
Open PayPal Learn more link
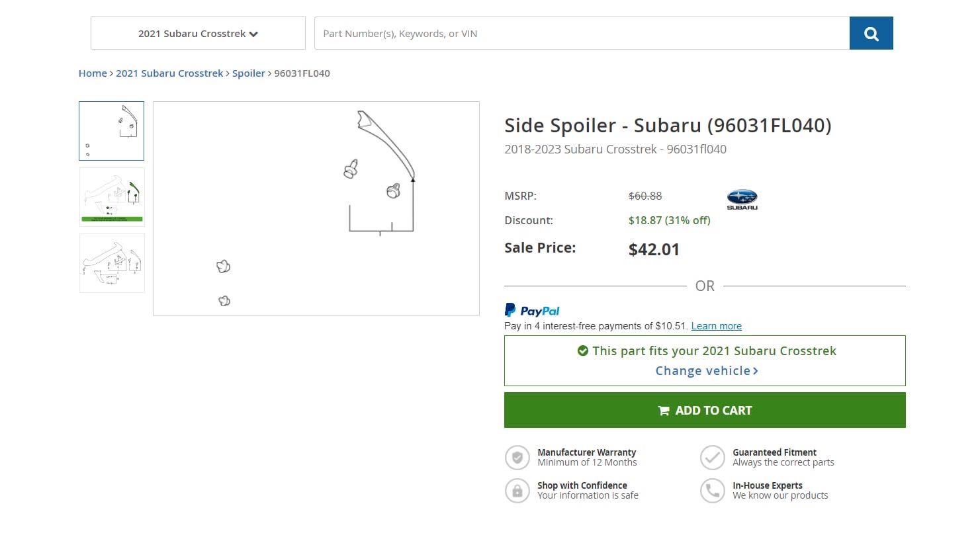pos(717,326)
